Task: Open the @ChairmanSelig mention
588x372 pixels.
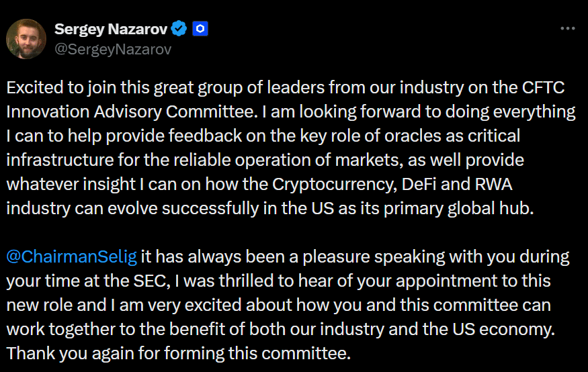Action: 72,257
